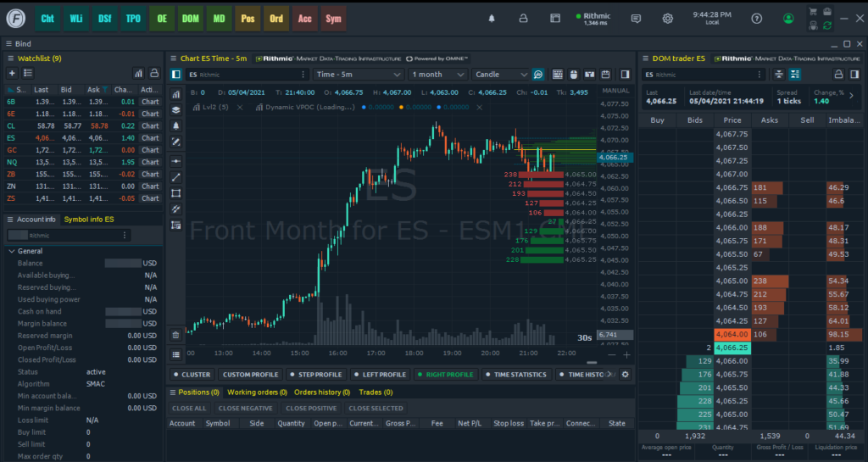
Task: Click the mouse trading mode icon
Action: click(573, 75)
